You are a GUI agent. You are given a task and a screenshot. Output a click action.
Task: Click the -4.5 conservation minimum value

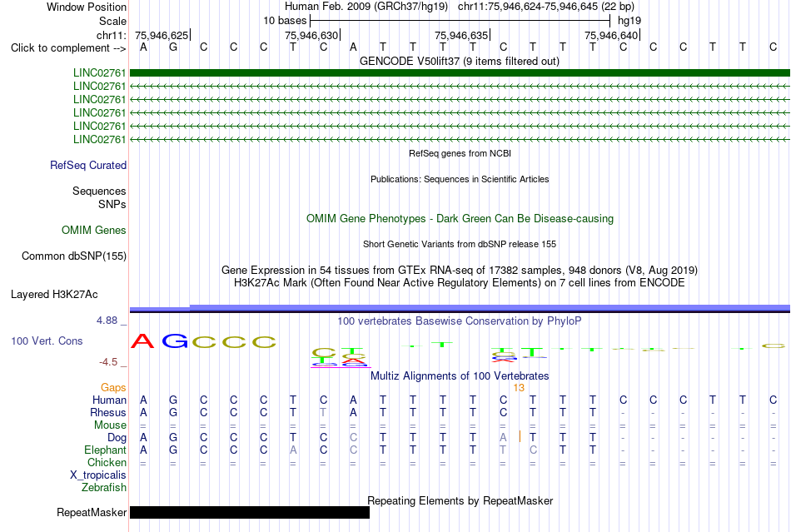[x=108, y=362]
